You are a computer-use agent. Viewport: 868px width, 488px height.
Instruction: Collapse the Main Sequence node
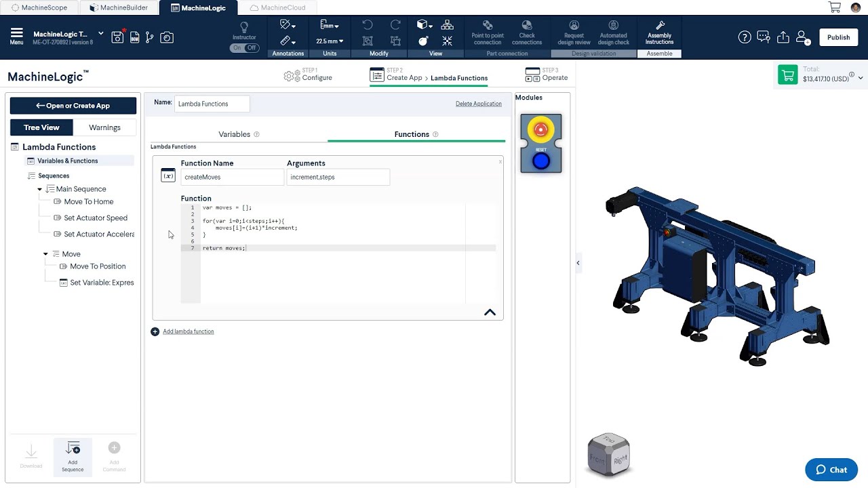pos(40,189)
